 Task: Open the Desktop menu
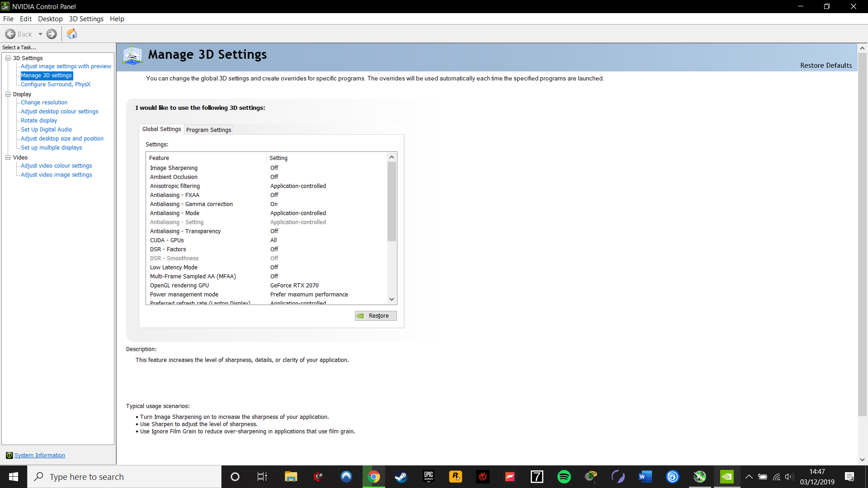tap(50, 19)
